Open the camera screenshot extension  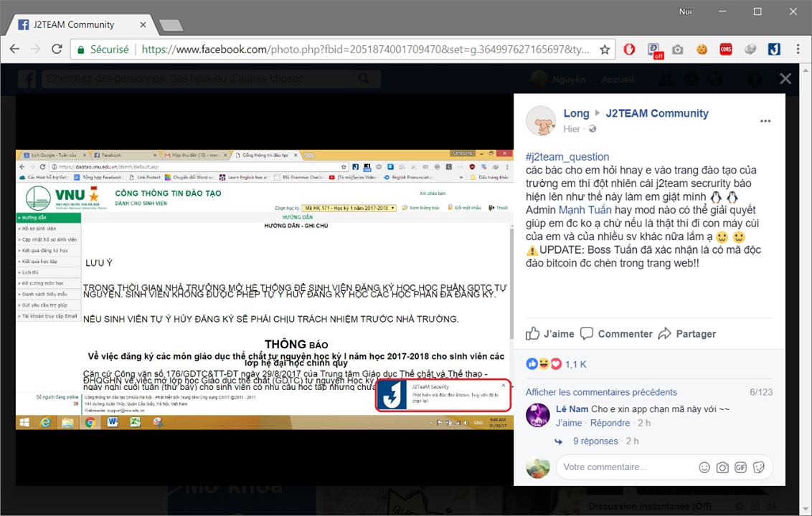tap(677, 49)
